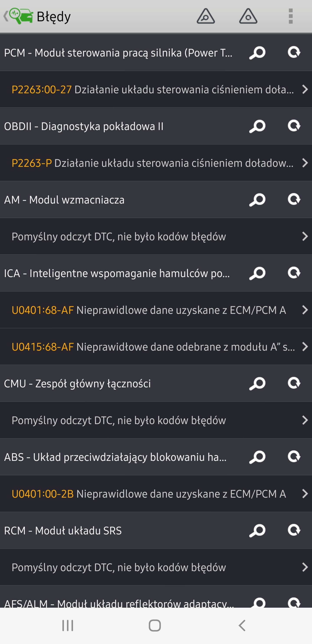Tap the warning triangle with magnifier icon

pos(206,16)
